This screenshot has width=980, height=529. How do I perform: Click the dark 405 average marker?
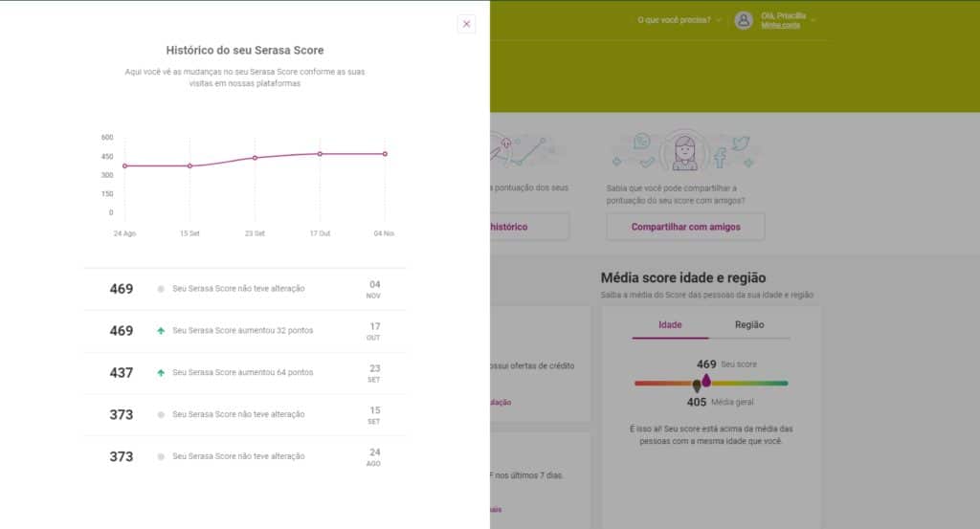697,386
